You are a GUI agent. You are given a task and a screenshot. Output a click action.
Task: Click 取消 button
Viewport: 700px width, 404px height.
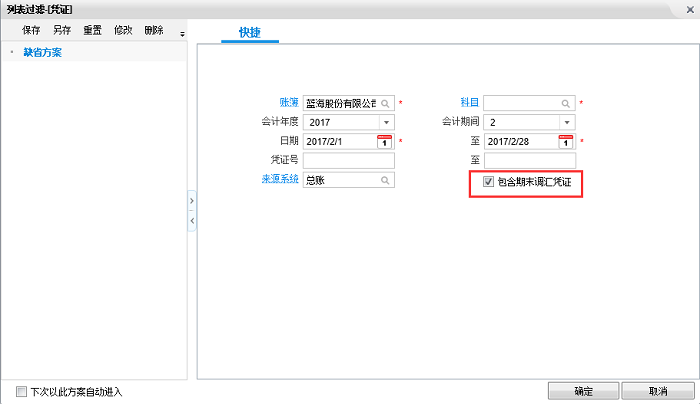pos(657,391)
